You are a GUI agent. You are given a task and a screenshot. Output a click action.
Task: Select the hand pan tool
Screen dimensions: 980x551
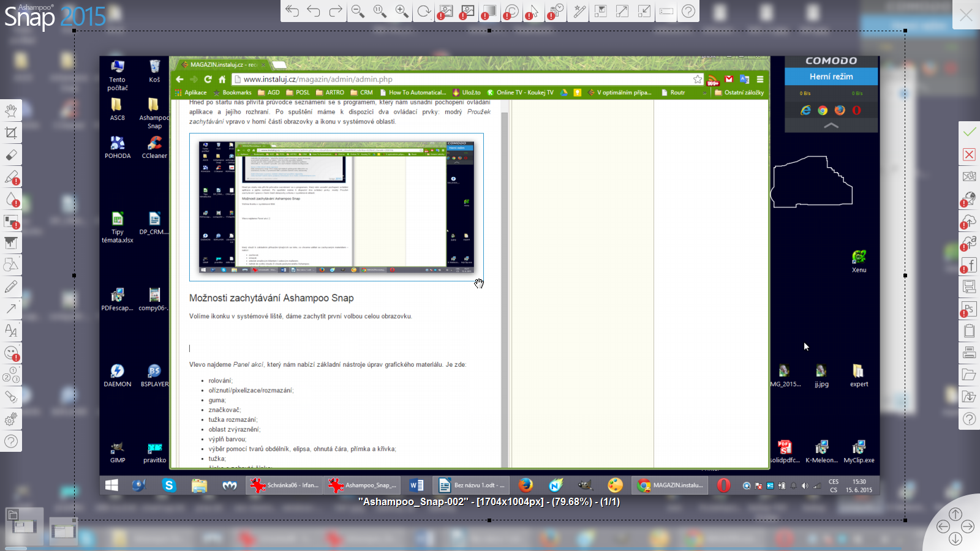point(11,111)
